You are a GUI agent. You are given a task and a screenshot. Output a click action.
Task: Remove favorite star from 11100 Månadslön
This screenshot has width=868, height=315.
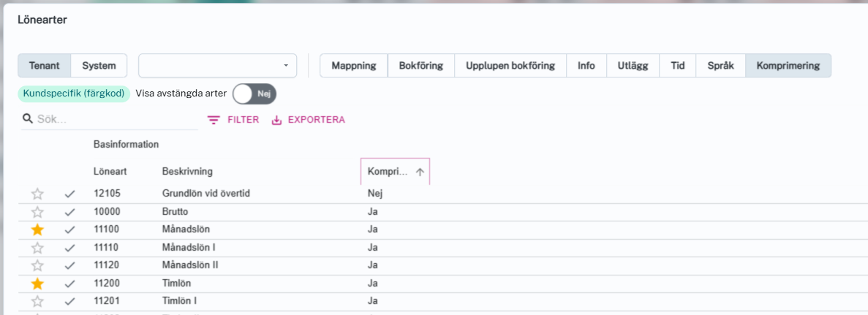tap(37, 229)
